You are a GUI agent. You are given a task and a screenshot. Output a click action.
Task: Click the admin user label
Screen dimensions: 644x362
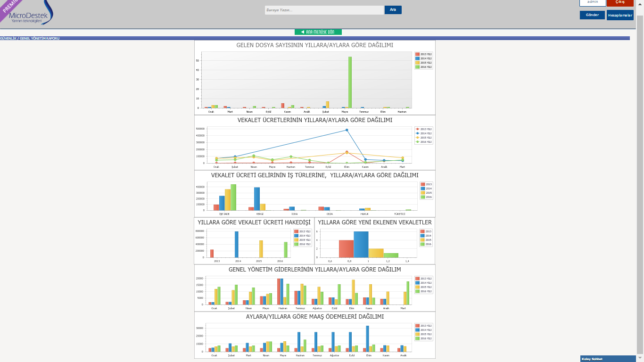(x=593, y=2)
